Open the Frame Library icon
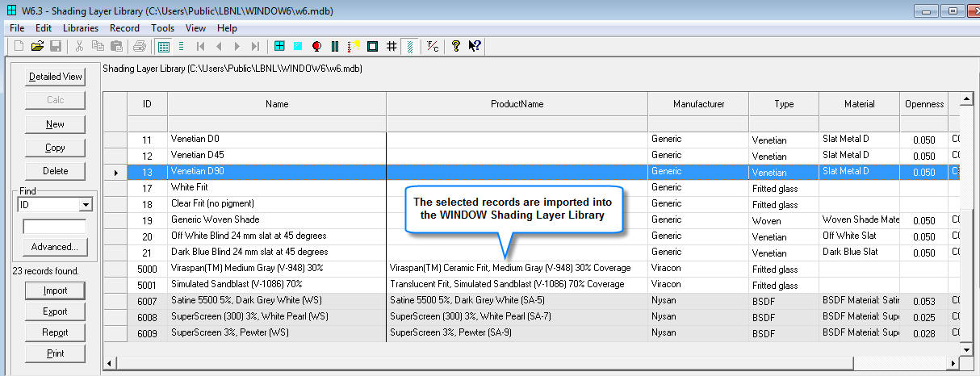The image size is (980, 376). coord(372,46)
